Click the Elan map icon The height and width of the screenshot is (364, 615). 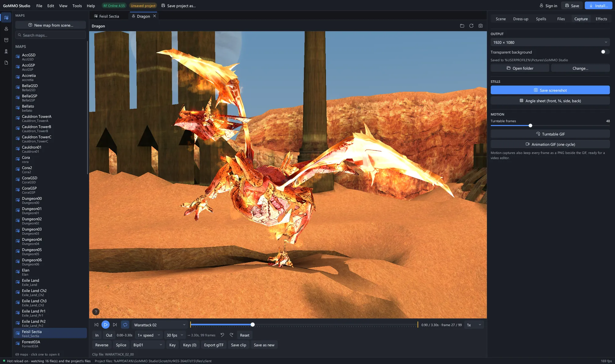[18, 272]
